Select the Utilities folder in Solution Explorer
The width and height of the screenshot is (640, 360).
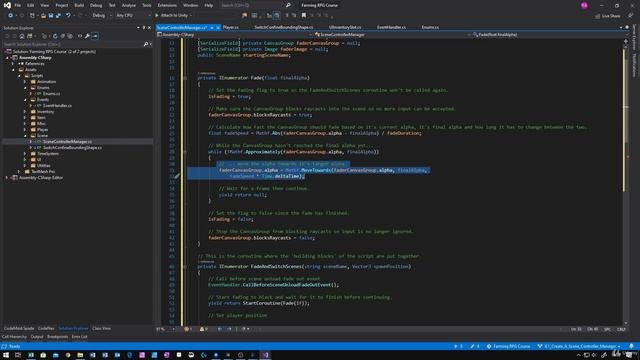44,165
